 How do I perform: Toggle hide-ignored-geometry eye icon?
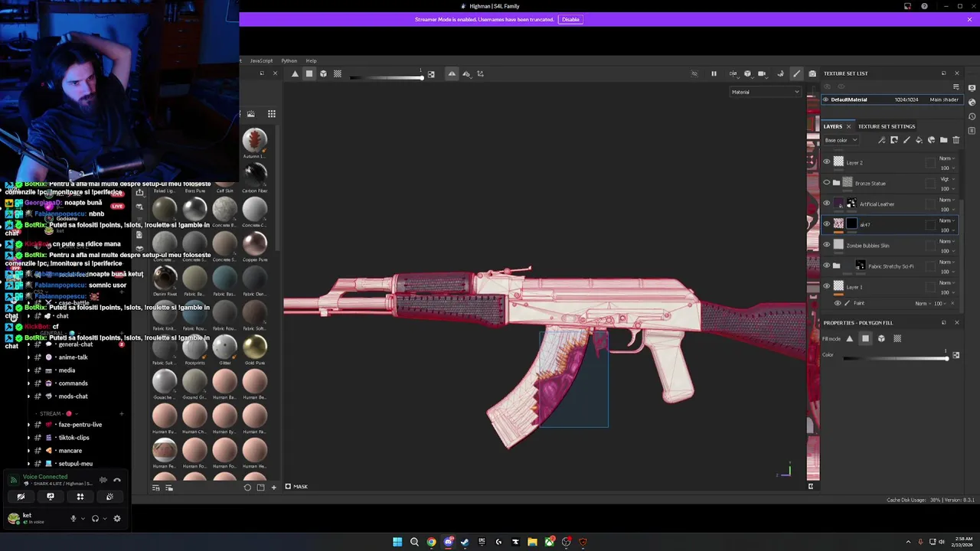click(694, 73)
